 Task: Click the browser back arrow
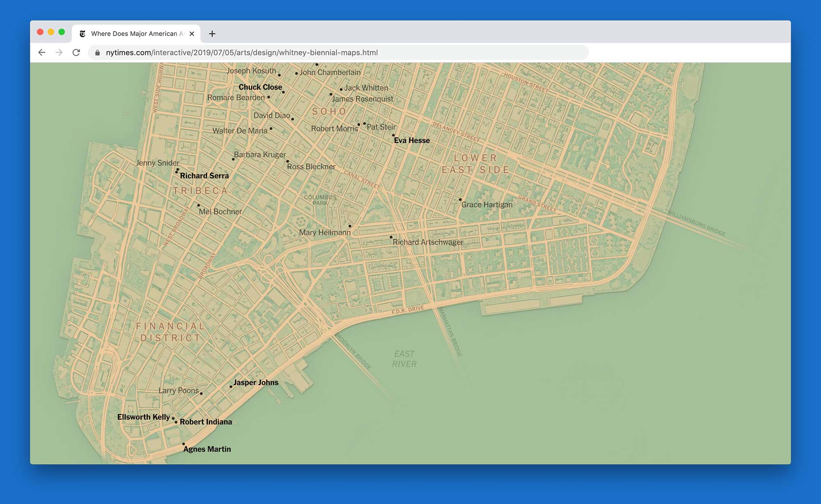(42, 53)
